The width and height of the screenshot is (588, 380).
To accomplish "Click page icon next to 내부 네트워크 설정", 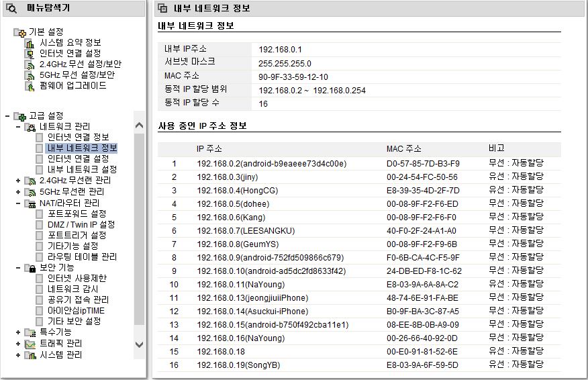I will tap(40, 170).
